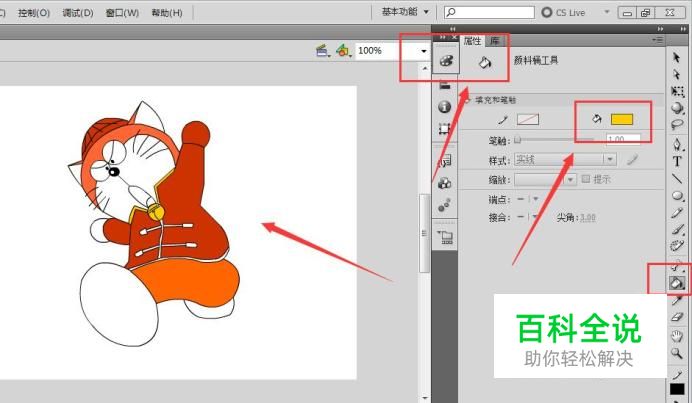The height and width of the screenshot is (403, 692).
Task: Switch to the 库 library tab
Action: [x=495, y=41]
